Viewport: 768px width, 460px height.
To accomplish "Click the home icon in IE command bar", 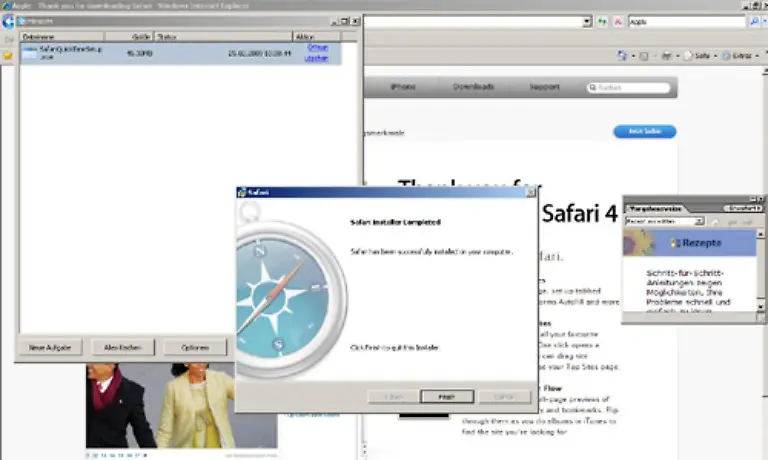I will tap(622, 55).
